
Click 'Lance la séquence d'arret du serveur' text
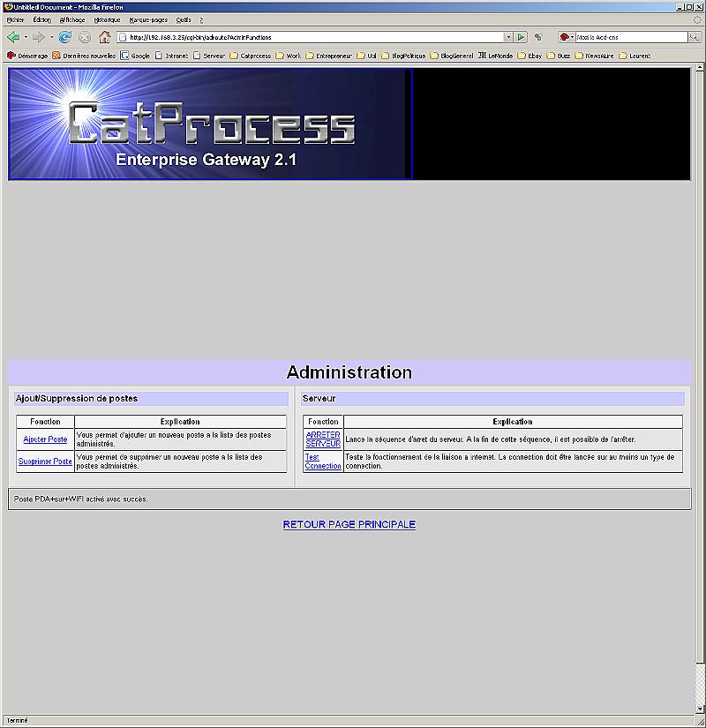[x=491, y=439]
